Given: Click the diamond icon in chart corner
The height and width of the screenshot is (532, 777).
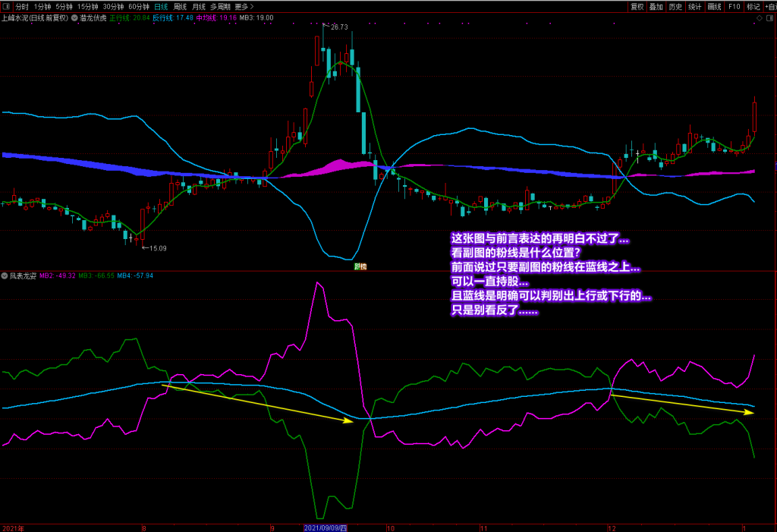Looking at the screenshot, I should 759,18.
